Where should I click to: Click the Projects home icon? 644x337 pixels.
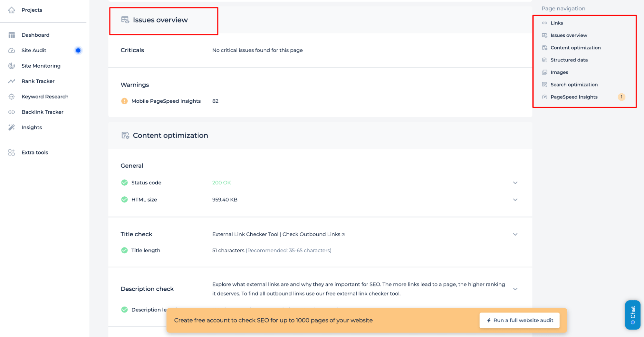(12, 10)
